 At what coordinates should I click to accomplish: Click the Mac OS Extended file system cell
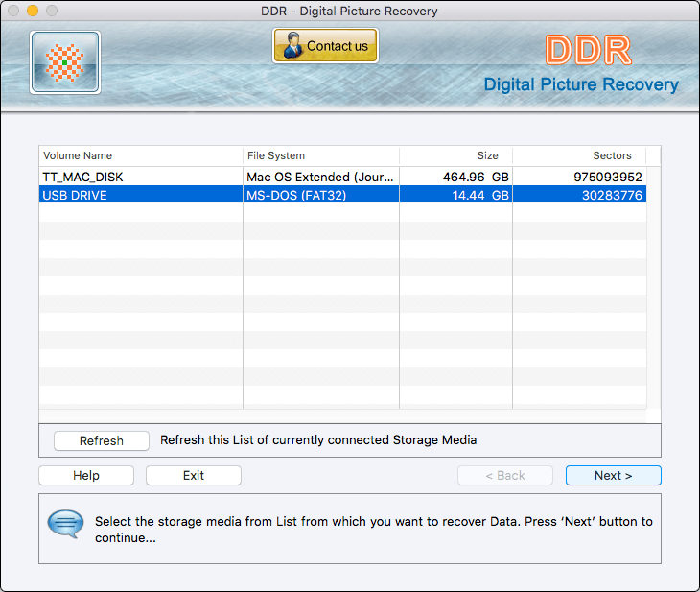pos(320,177)
